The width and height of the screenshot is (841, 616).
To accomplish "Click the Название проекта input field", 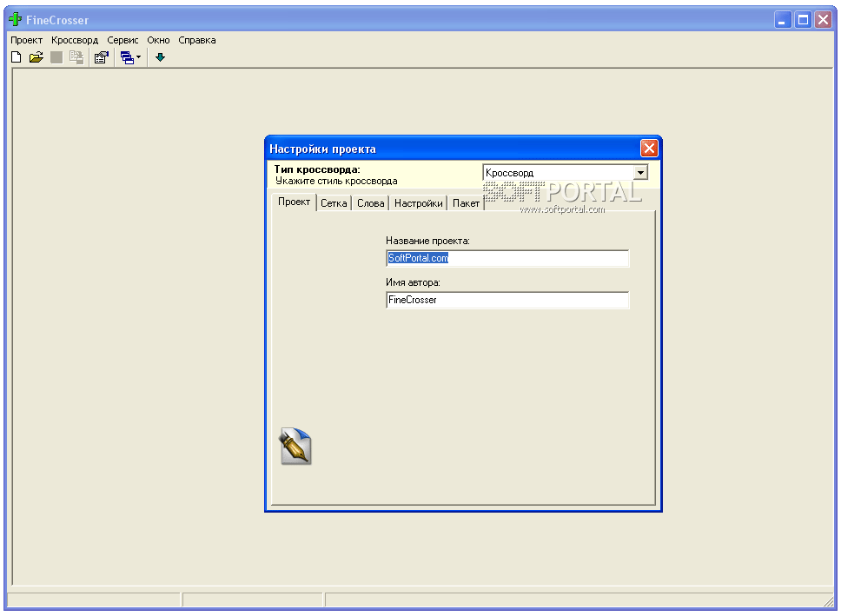I will (x=507, y=258).
